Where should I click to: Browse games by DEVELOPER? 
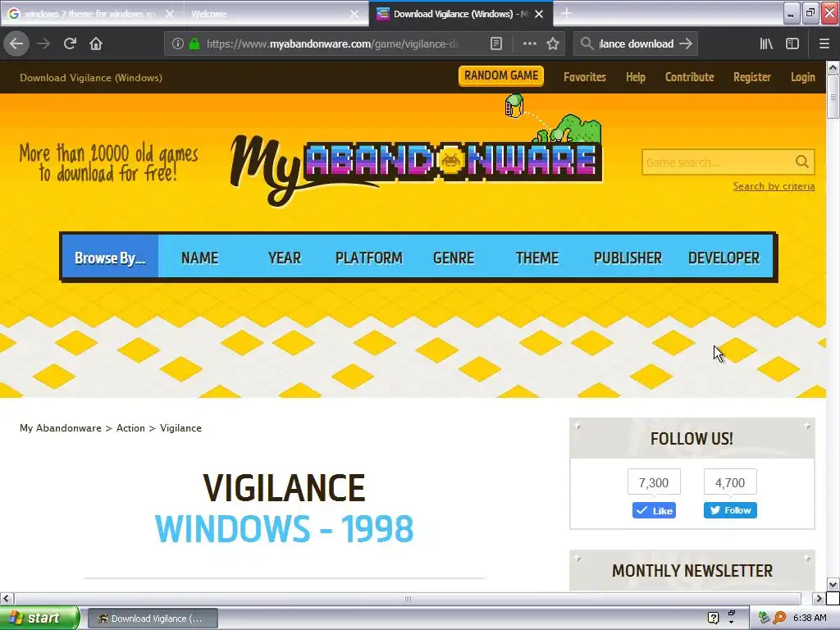coord(724,258)
